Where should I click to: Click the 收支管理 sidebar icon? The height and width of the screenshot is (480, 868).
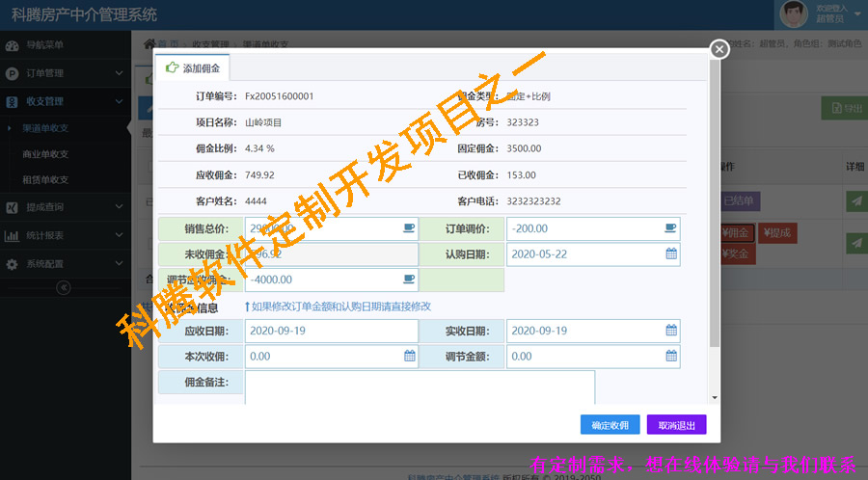click(x=12, y=102)
